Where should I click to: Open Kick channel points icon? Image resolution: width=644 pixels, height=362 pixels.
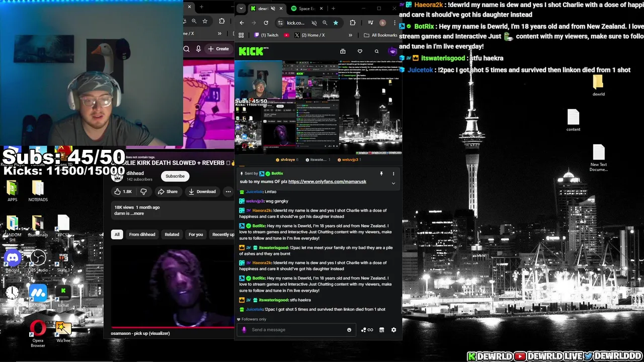(367, 330)
